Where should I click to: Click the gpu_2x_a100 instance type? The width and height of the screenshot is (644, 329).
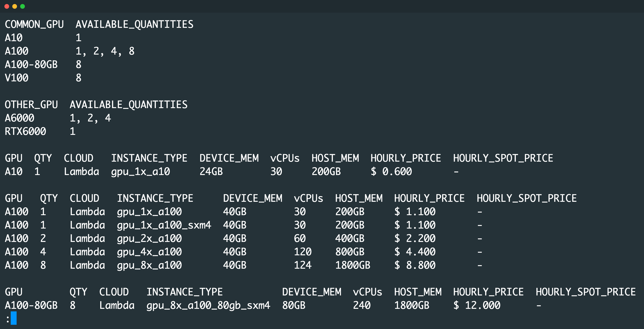(149, 239)
